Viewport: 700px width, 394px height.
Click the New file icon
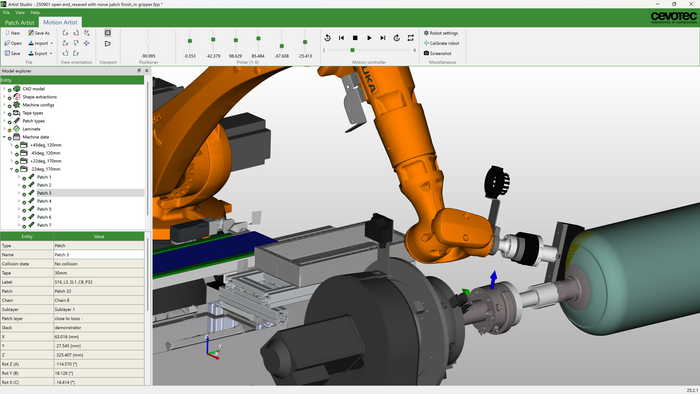(x=7, y=33)
